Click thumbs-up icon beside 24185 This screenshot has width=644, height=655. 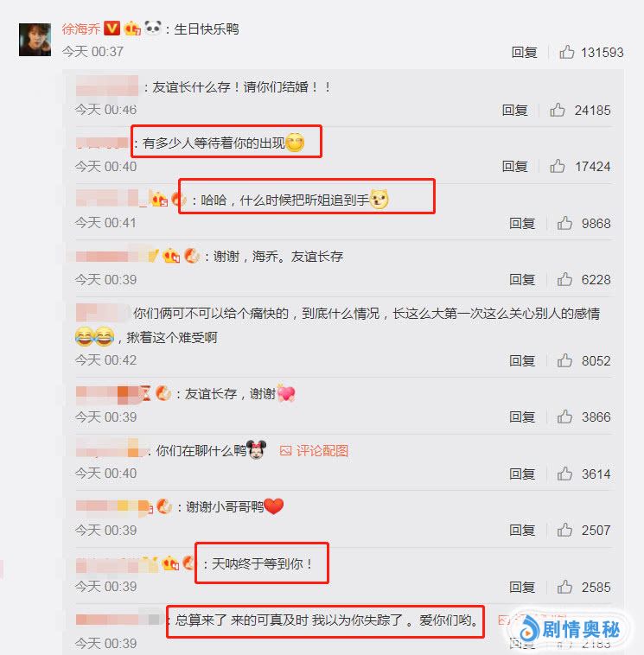click(x=557, y=110)
